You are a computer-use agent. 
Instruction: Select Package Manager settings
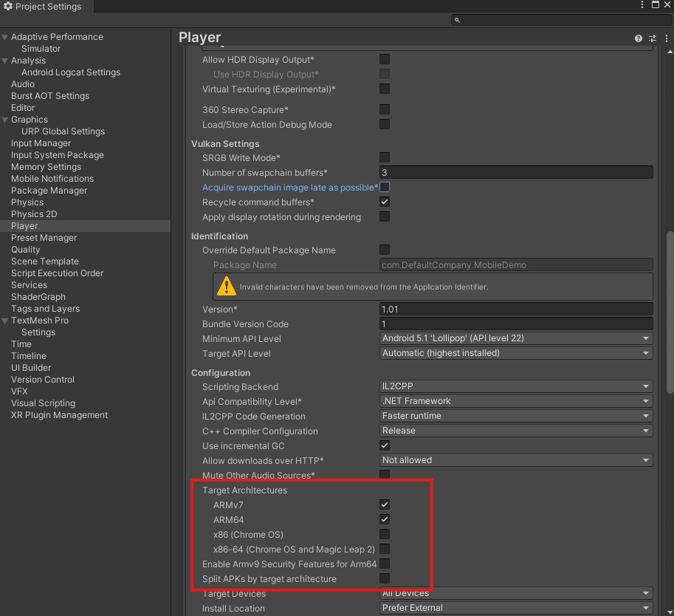pyautogui.click(x=49, y=191)
